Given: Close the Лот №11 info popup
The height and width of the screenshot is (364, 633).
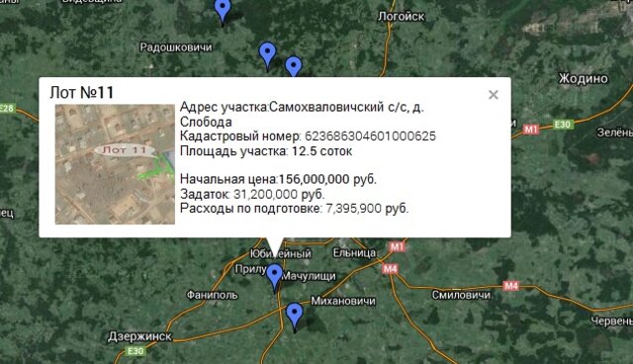Looking at the screenshot, I should click(493, 95).
